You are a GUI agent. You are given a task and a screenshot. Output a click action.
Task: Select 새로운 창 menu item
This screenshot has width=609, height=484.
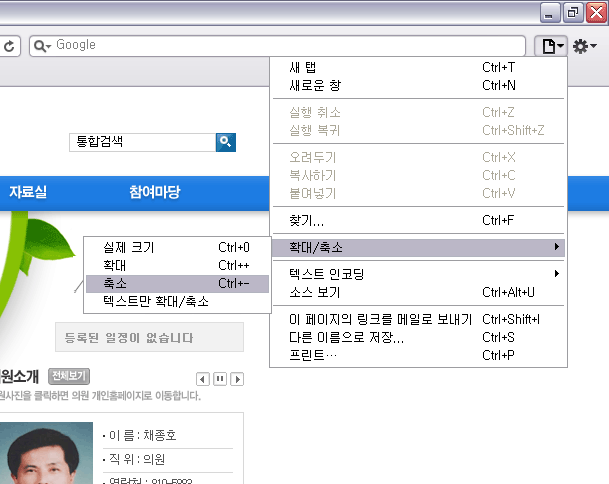point(418,85)
